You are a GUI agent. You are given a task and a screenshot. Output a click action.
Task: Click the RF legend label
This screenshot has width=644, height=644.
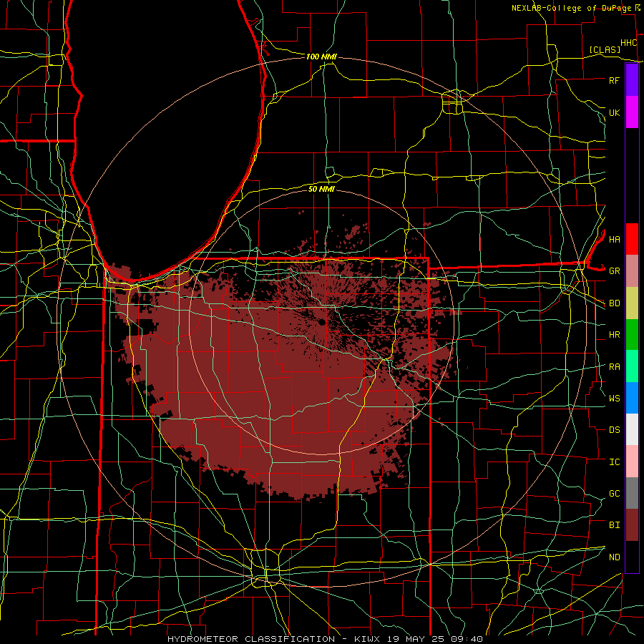pyautogui.click(x=614, y=80)
